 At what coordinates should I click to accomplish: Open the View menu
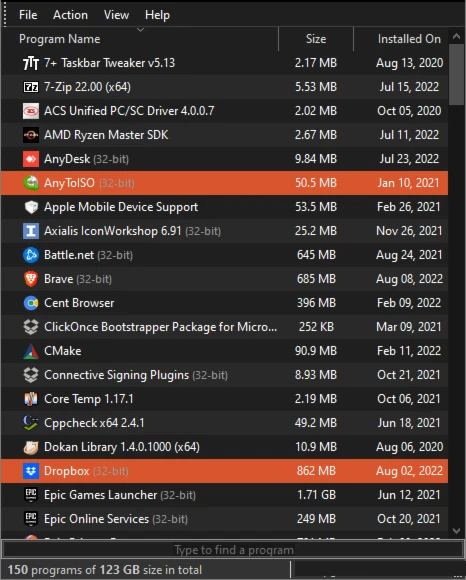point(116,15)
